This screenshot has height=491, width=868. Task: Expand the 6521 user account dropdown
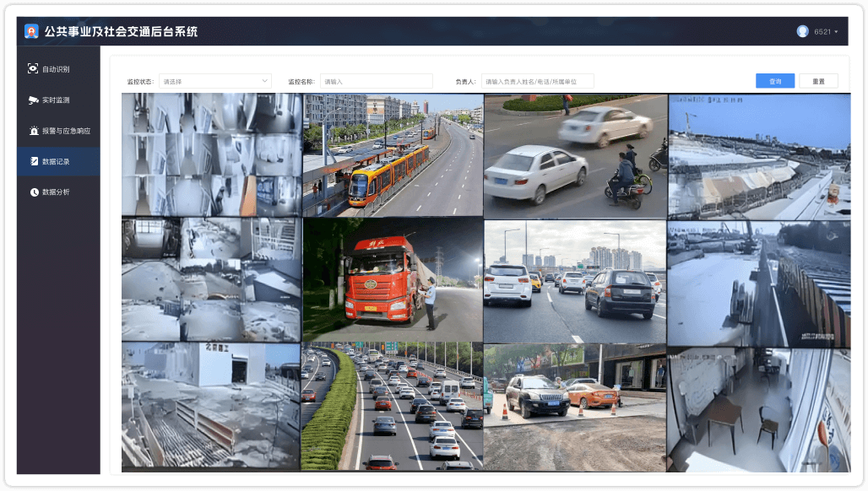click(827, 31)
